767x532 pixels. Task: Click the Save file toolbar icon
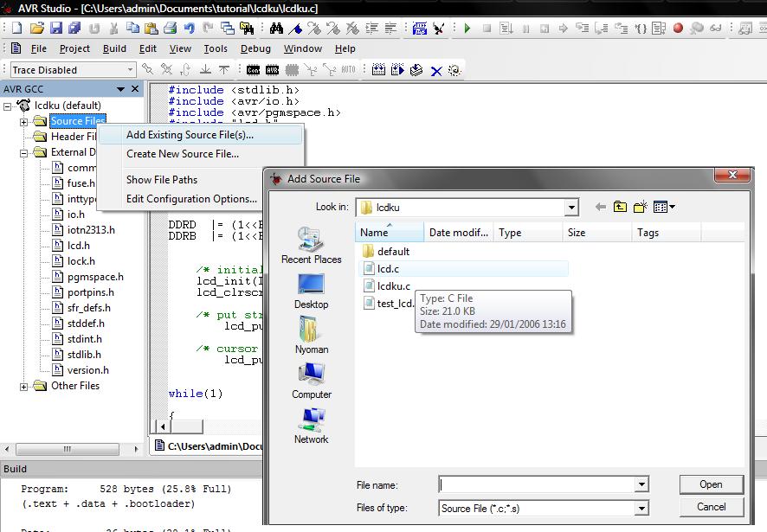(x=55, y=28)
